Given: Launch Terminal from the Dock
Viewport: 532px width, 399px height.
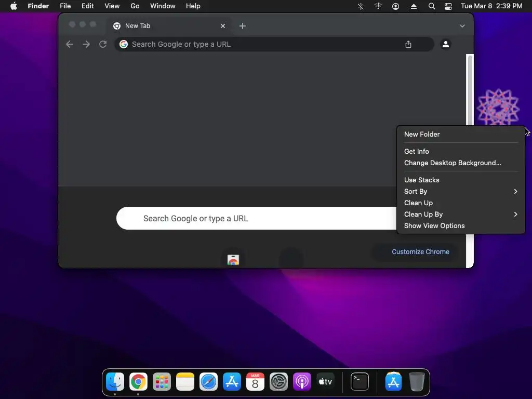Looking at the screenshot, I should click(x=360, y=382).
